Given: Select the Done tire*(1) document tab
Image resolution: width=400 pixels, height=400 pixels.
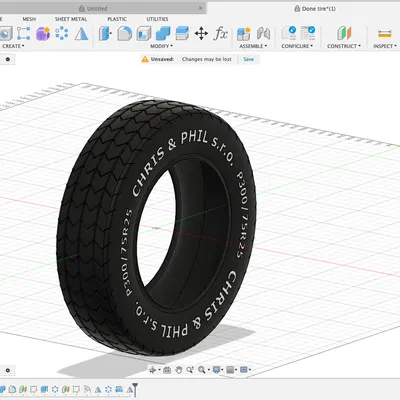Looking at the screenshot, I should (315, 9).
